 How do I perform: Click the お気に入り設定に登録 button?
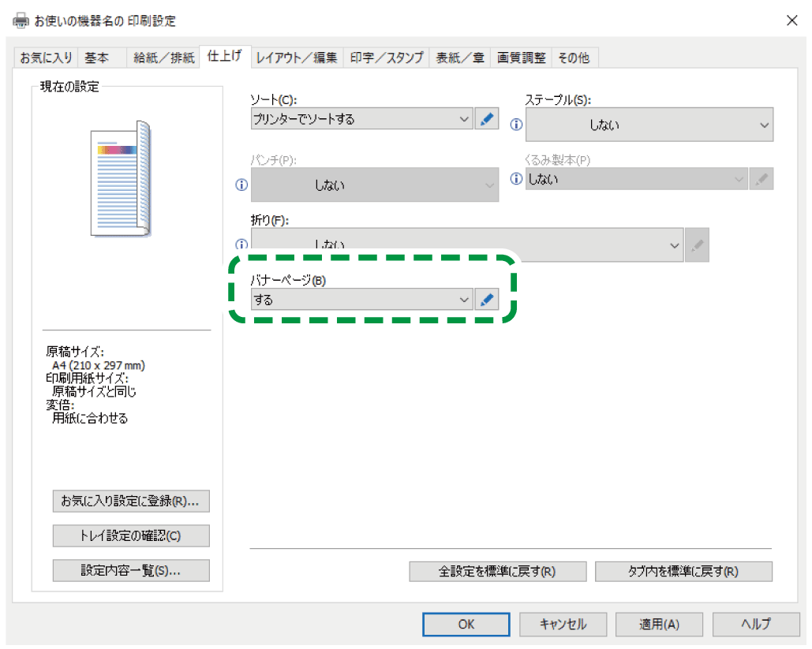(130, 501)
